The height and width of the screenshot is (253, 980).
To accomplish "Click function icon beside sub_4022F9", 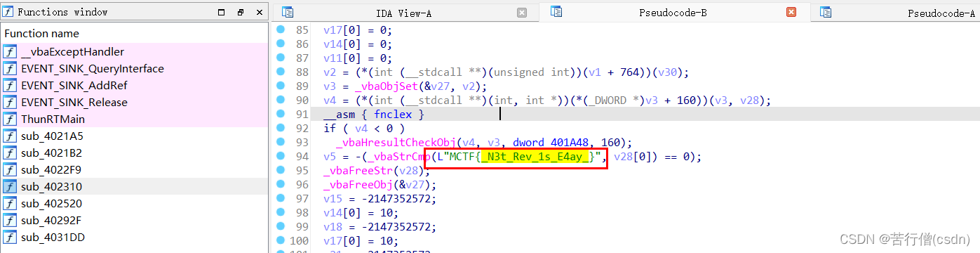I will pyautogui.click(x=10, y=170).
